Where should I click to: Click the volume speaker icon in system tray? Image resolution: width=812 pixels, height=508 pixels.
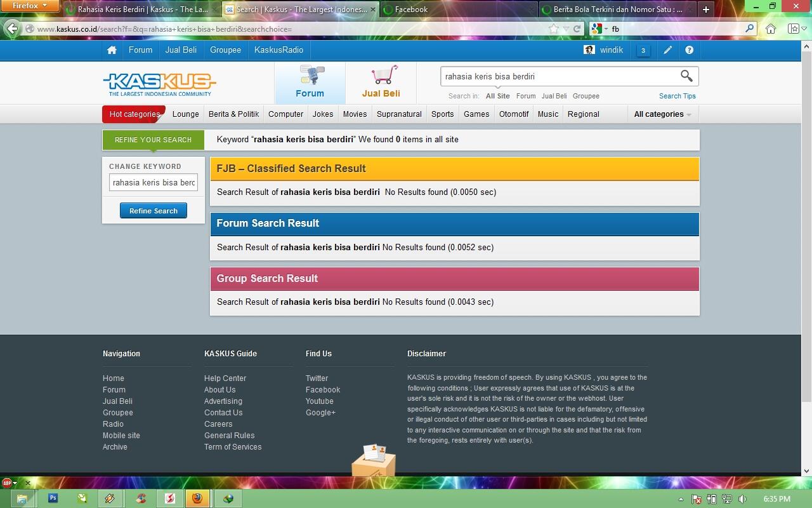(x=742, y=499)
